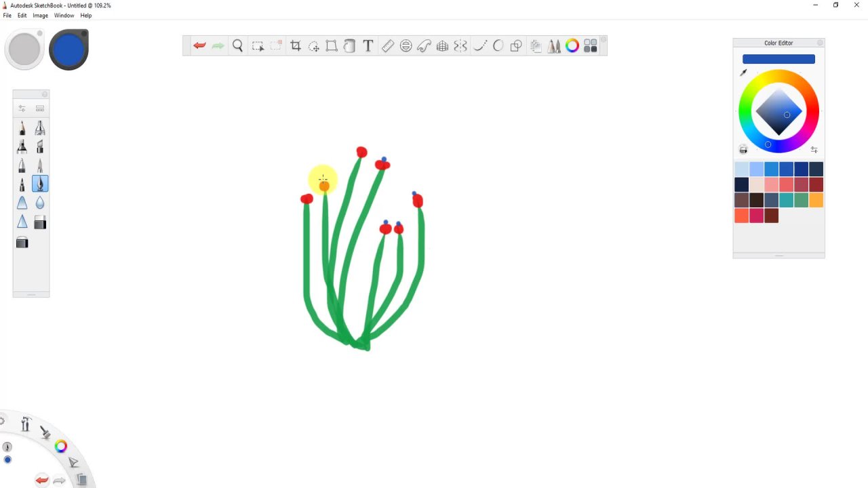
Task: Select the Crop tool
Action: tap(296, 46)
